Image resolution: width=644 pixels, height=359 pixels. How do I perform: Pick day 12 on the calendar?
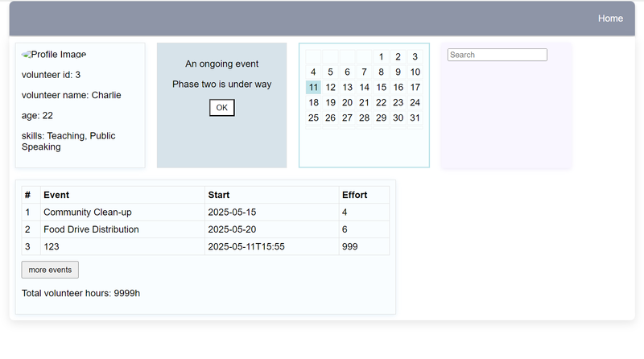(330, 87)
